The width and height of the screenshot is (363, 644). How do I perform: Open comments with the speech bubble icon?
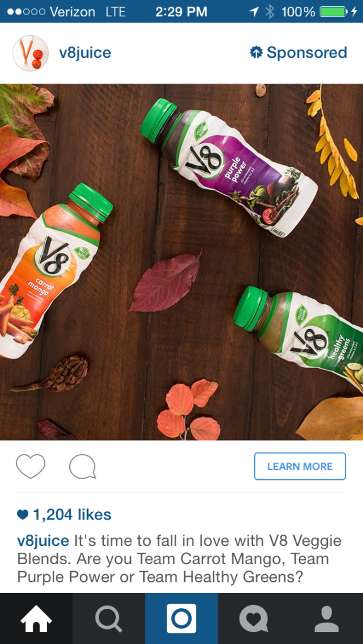tap(82, 467)
